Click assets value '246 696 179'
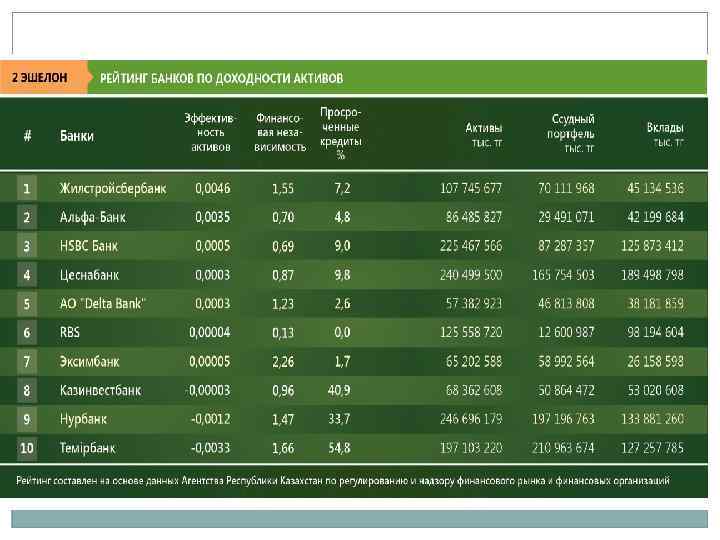 point(471,419)
